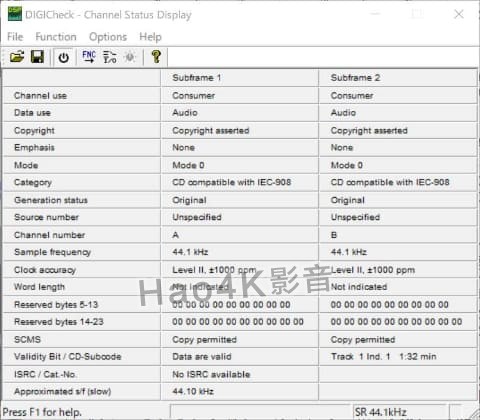Click Subframe 2 Original value
The width and height of the screenshot is (480, 420).
pos(347,200)
